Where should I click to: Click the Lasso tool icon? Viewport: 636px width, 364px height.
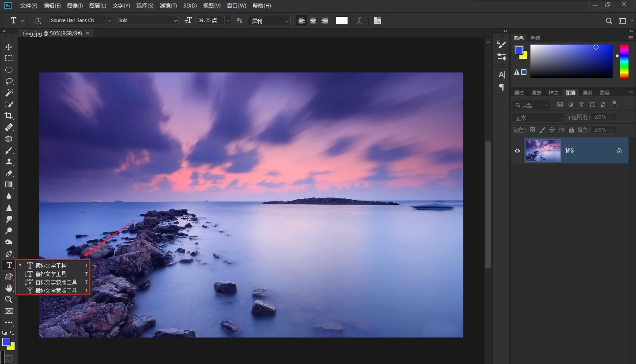tap(8, 81)
